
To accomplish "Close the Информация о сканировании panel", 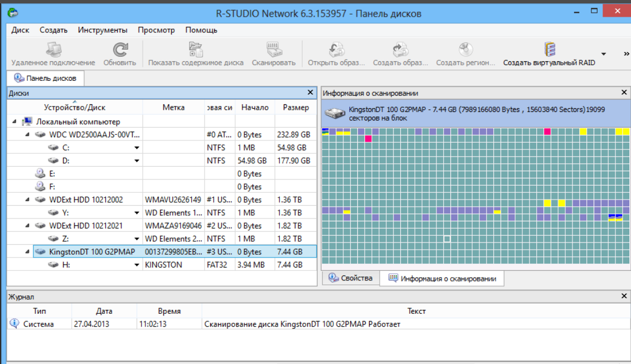I will click(624, 93).
